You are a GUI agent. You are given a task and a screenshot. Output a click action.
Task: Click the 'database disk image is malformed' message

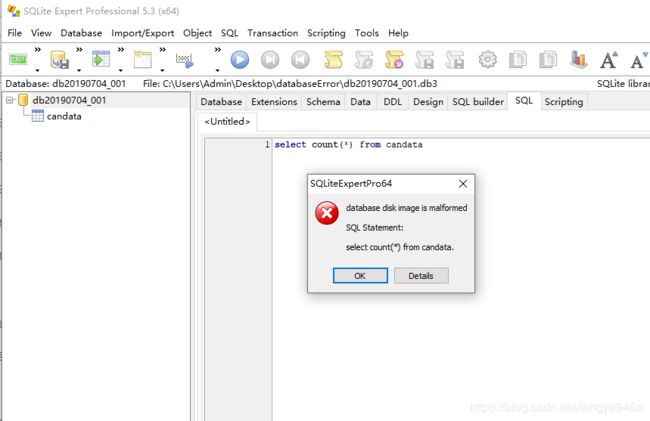pyautogui.click(x=407, y=208)
